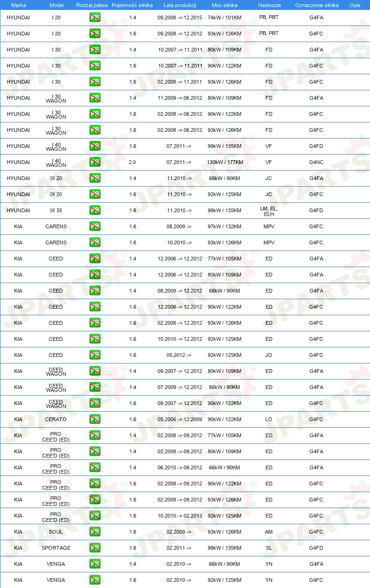Screen dimensions: 370x588
Task: Click the Marka column header
Action: [x=18, y=5]
